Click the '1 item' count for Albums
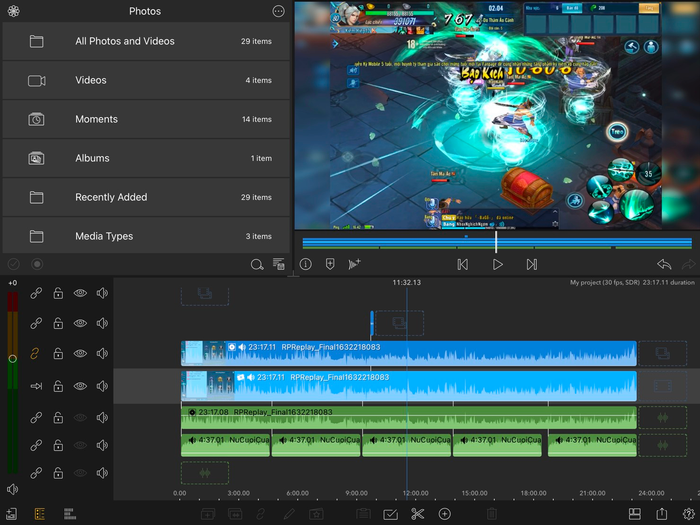 [x=261, y=158]
